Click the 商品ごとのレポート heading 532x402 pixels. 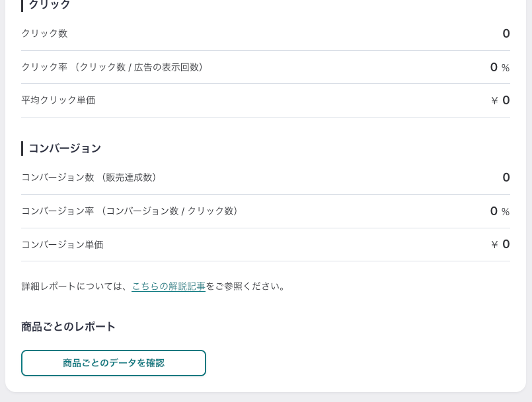tap(69, 327)
